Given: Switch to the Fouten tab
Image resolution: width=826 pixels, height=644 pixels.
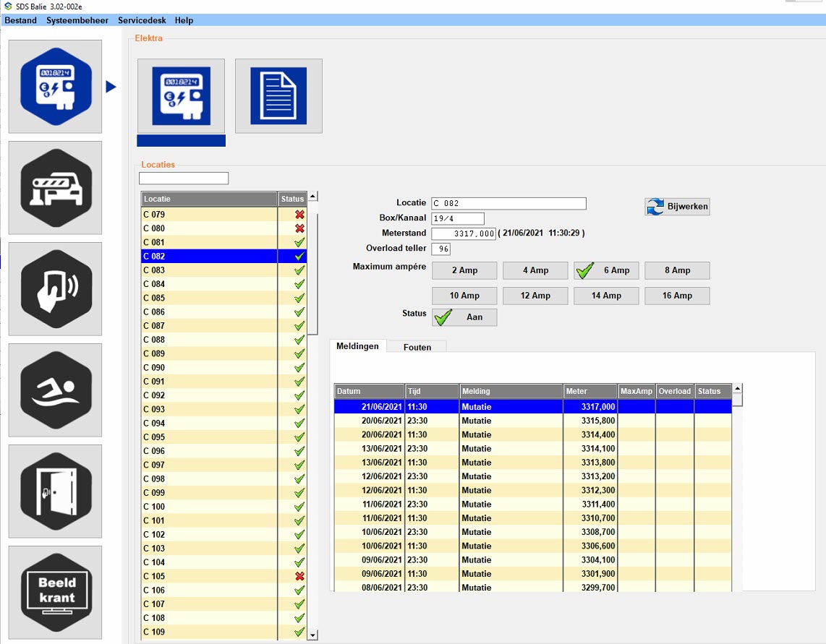Looking at the screenshot, I should click(x=417, y=347).
